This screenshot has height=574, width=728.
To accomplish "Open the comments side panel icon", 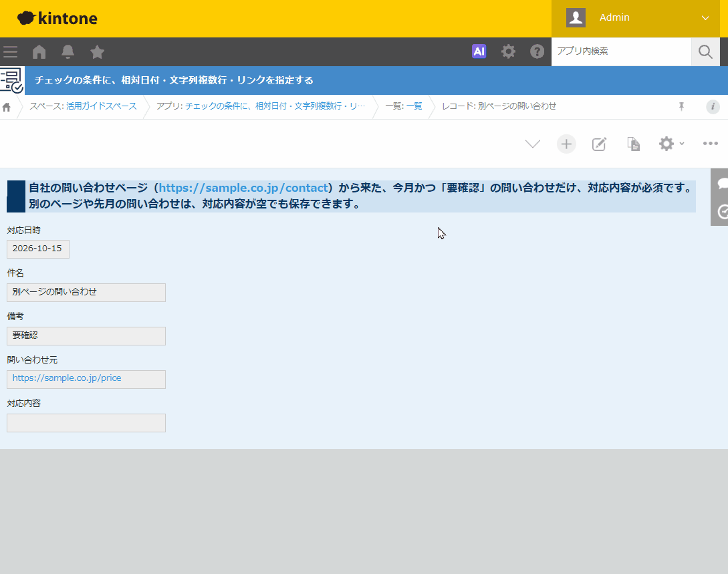I will tap(721, 183).
